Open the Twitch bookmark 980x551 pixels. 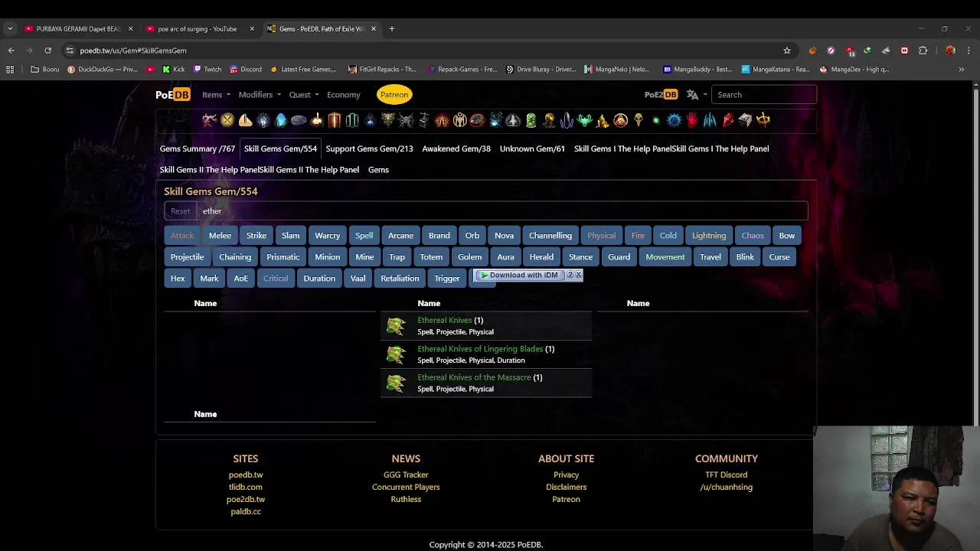207,69
